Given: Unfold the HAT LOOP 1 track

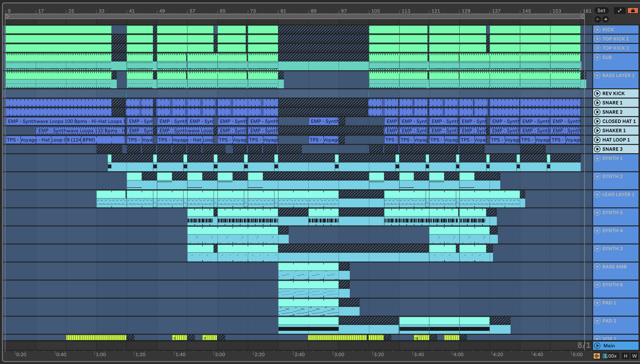Looking at the screenshot, I should (x=597, y=140).
